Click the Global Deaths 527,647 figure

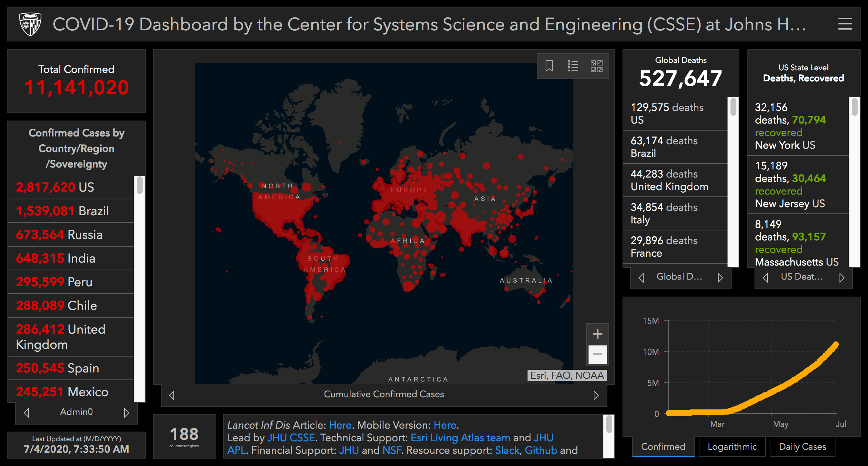point(681,78)
